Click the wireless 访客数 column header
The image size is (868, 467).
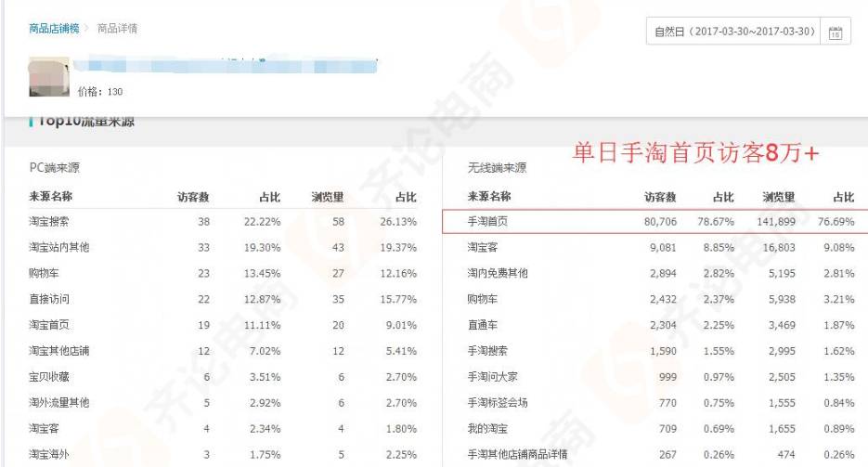tap(660, 197)
